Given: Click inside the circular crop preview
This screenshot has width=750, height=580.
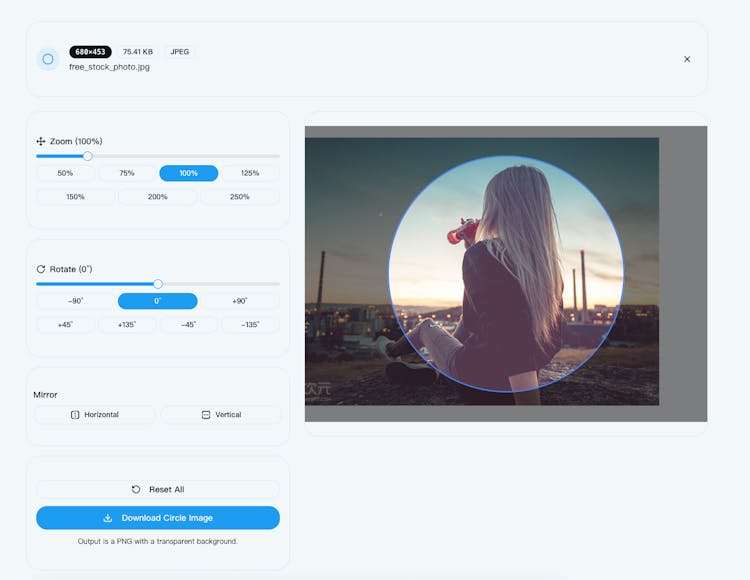Looking at the screenshot, I should click(x=505, y=273).
